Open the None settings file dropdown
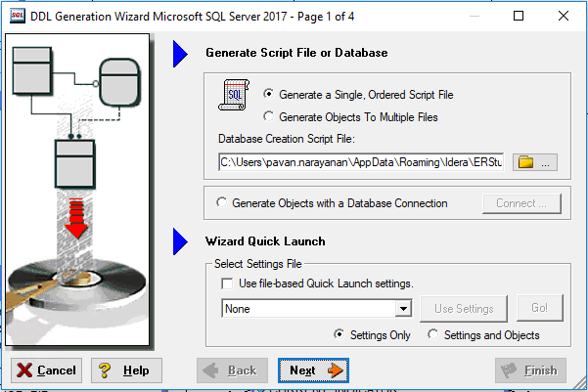This screenshot has width=588, height=392. (403, 309)
